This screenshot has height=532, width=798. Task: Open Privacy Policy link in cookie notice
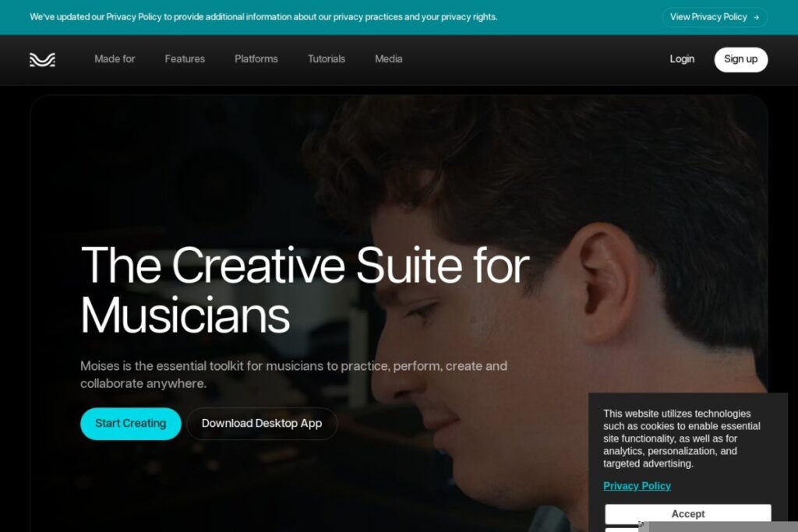[637, 486]
